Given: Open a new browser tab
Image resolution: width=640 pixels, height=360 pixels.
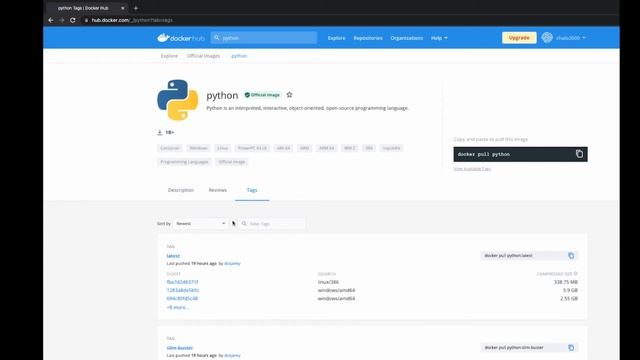Looking at the screenshot, I should [x=136, y=8].
